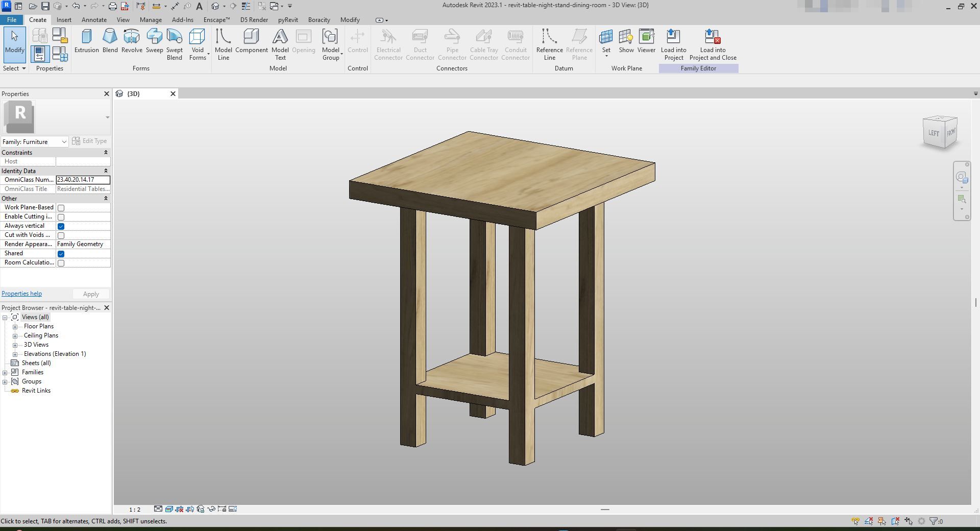Switch to the pyRevit tab
Viewport: 980px width, 531px height.
(x=288, y=20)
